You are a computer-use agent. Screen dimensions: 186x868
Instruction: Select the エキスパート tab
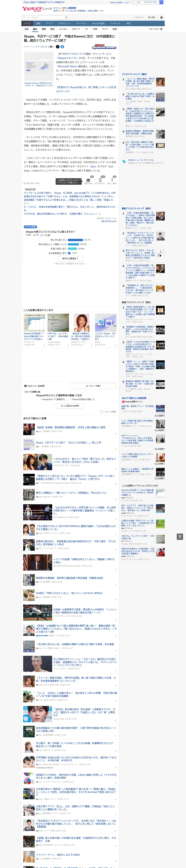[64, 24]
